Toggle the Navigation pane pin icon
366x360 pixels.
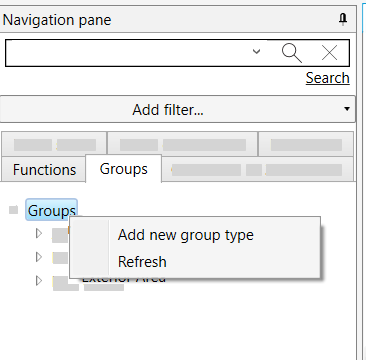pyautogui.click(x=343, y=20)
